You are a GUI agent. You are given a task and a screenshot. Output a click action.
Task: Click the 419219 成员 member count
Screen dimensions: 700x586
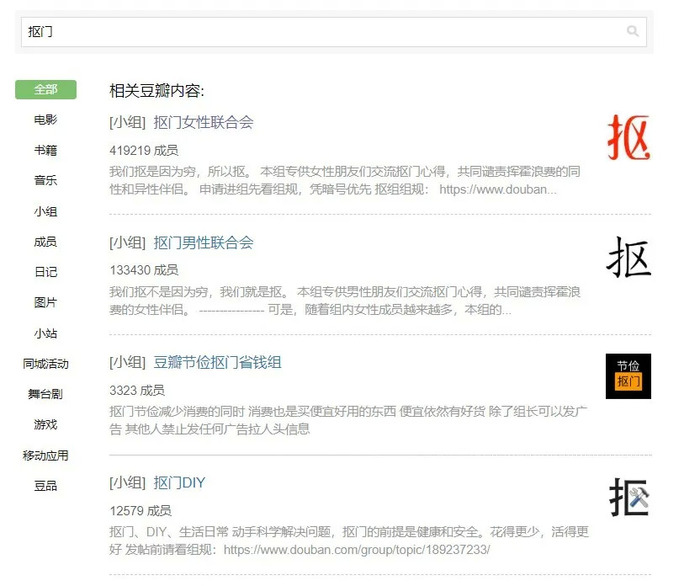144,150
